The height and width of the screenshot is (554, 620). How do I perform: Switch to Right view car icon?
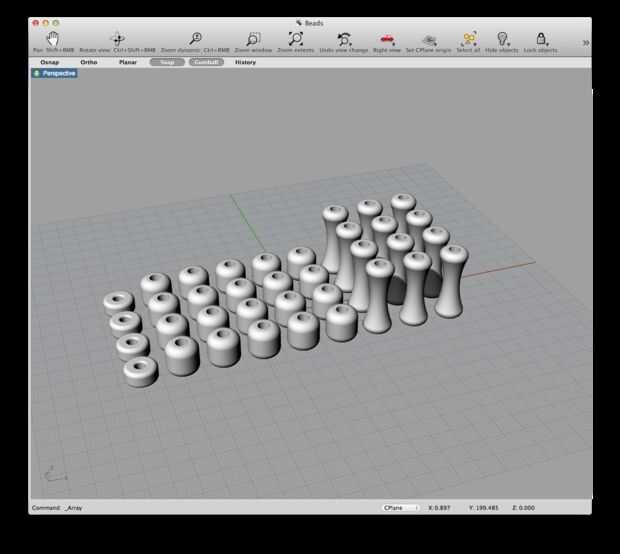[386, 39]
